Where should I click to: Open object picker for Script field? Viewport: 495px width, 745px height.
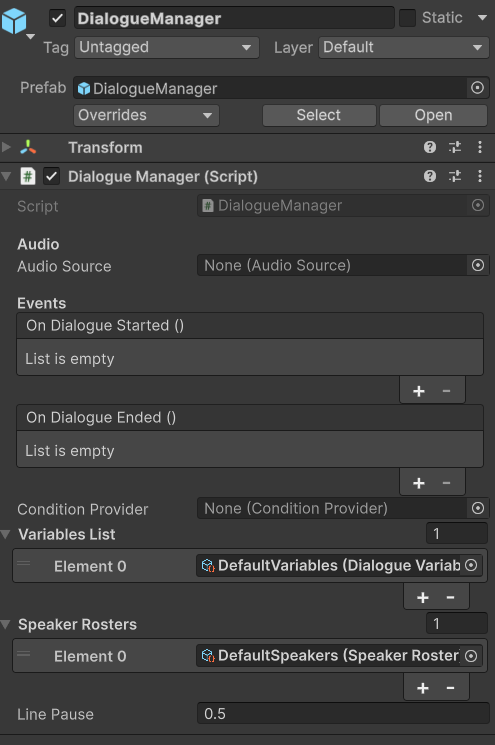[478, 205]
